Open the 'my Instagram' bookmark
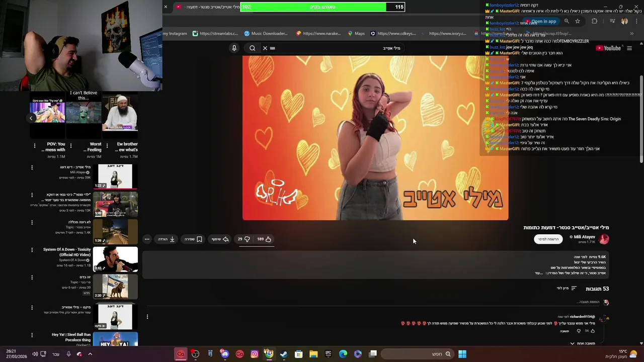The width and height of the screenshot is (644, 362). coord(175,34)
